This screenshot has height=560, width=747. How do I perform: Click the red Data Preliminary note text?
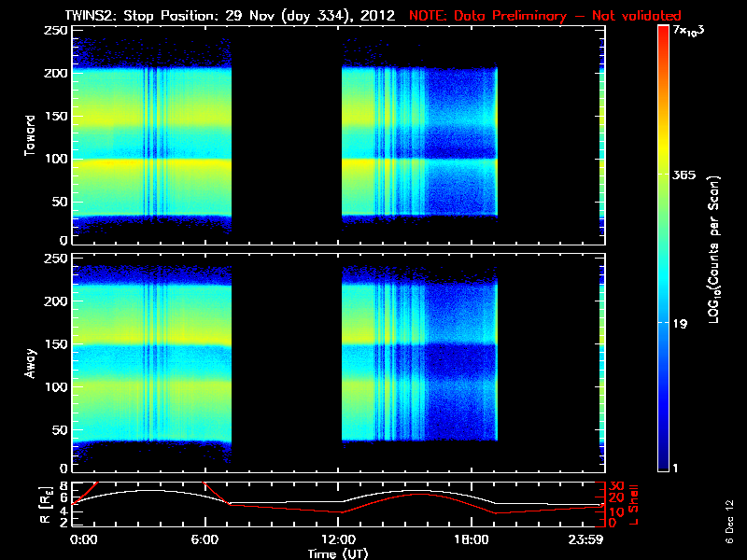(x=545, y=16)
